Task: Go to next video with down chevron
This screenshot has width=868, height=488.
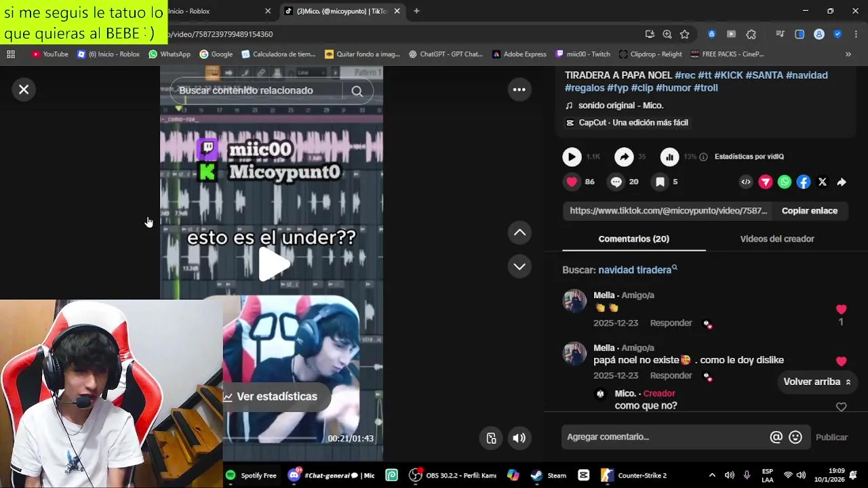Action: click(x=519, y=266)
